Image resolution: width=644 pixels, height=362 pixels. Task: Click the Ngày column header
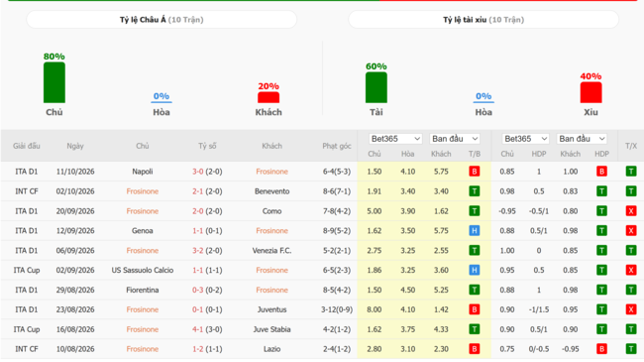(x=75, y=146)
